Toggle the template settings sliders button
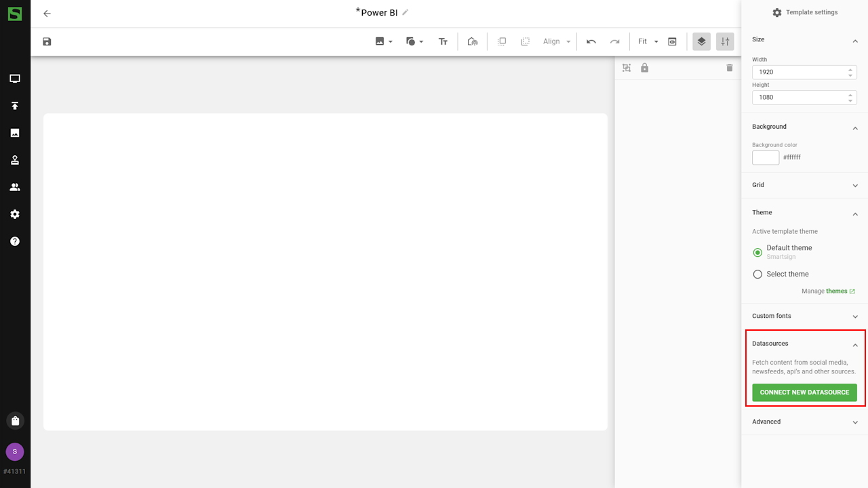 click(x=725, y=41)
